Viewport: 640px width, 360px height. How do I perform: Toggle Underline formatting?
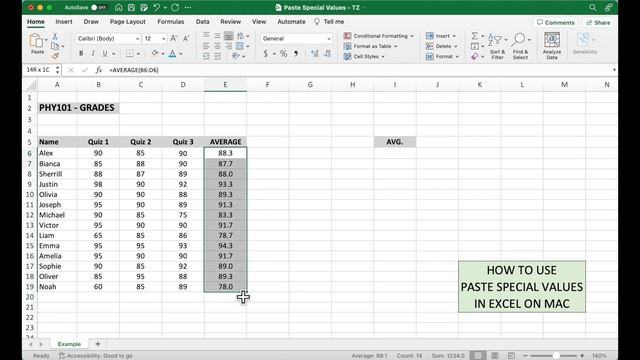pos(105,53)
